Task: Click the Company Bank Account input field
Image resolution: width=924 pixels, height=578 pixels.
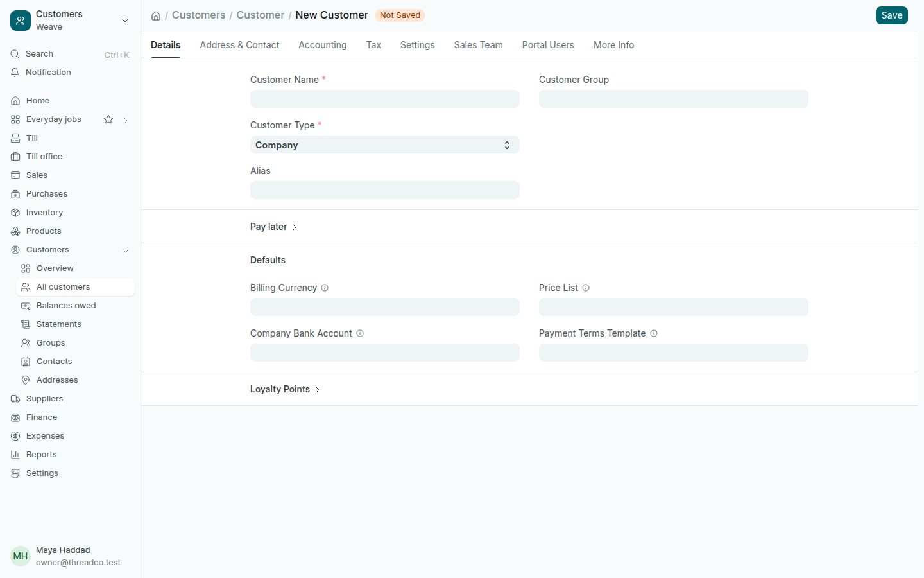Action: pos(385,353)
